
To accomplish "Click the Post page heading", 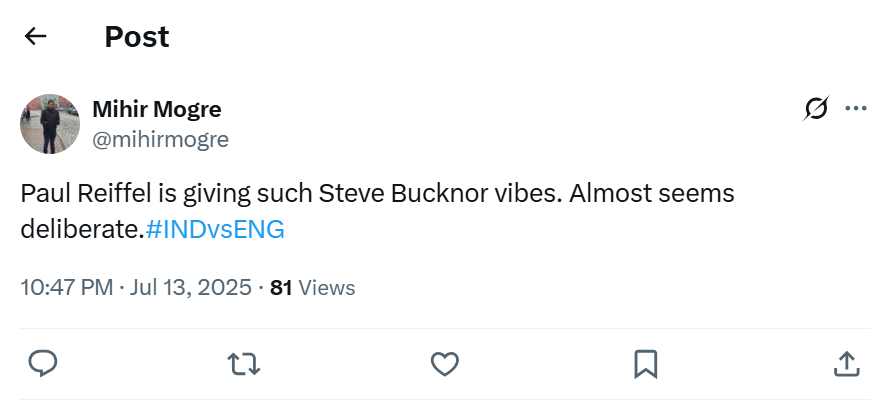I will point(136,37).
